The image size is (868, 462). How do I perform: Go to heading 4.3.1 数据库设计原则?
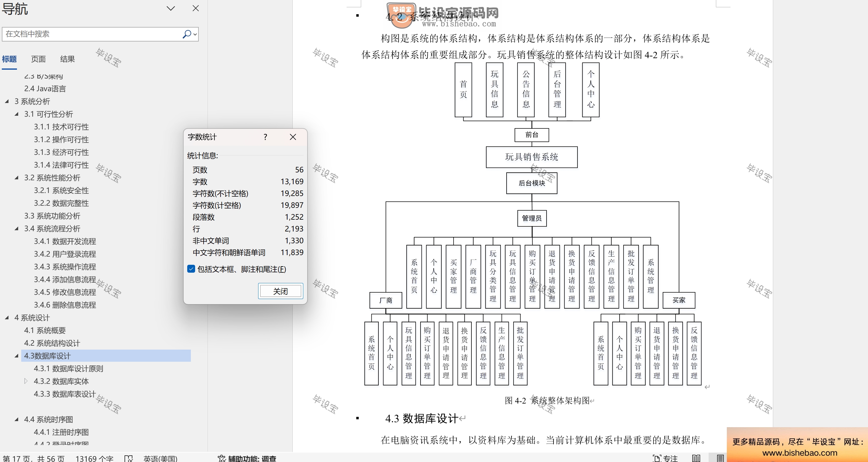[69, 369]
